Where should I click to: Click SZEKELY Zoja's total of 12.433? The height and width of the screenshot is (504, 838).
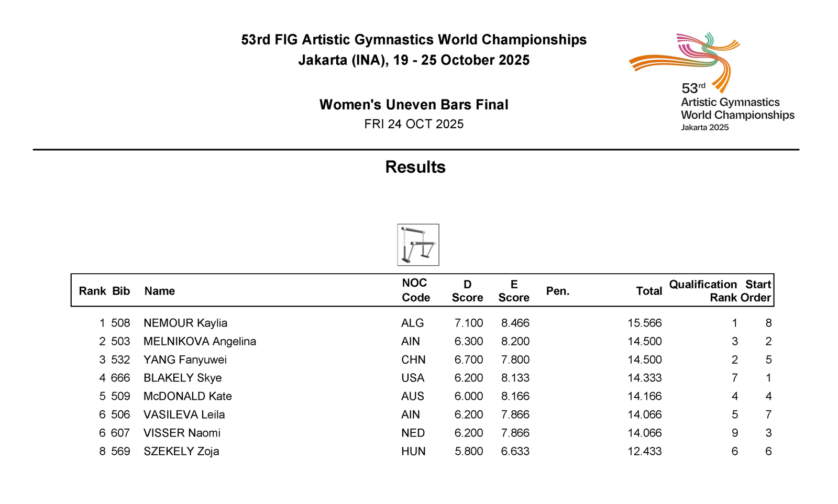(x=644, y=451)
